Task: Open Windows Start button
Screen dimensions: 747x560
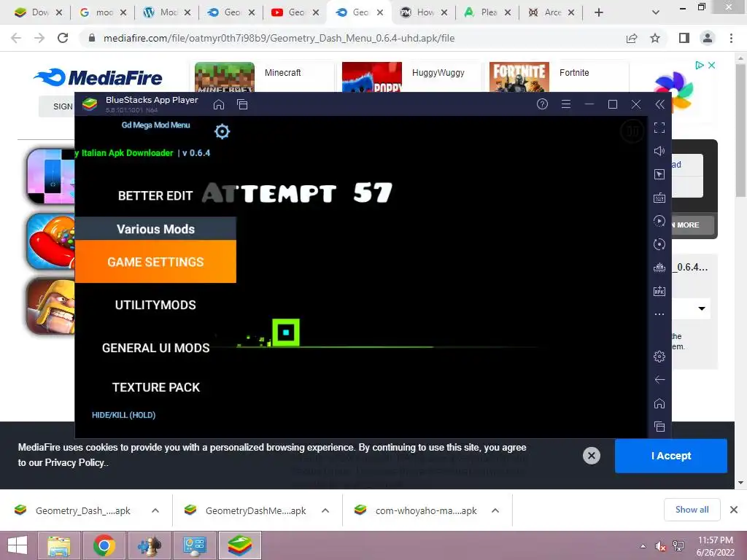Action: point(18,545)
